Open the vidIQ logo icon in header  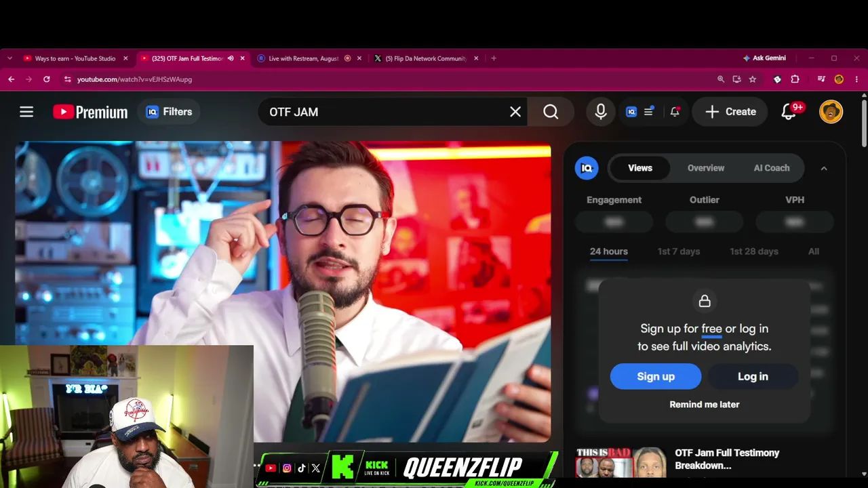(631, 112)
